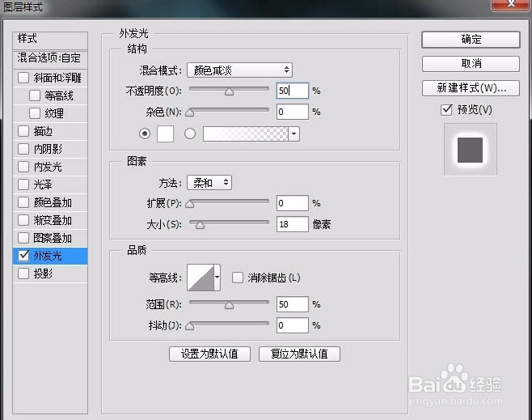Click the style preview thumbnail

tap(471, 150)
